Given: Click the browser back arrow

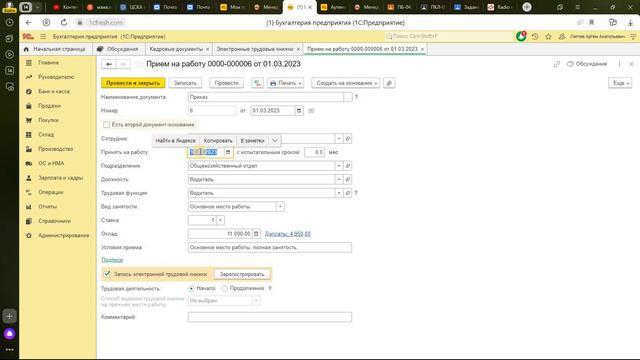Looking at the screenshot, I should tap(29, 22).
